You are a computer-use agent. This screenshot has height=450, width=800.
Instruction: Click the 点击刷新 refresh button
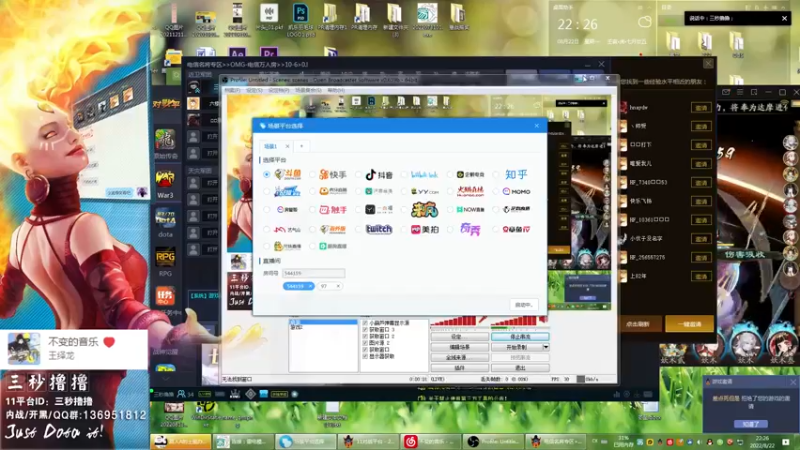(x=638, y=324)
